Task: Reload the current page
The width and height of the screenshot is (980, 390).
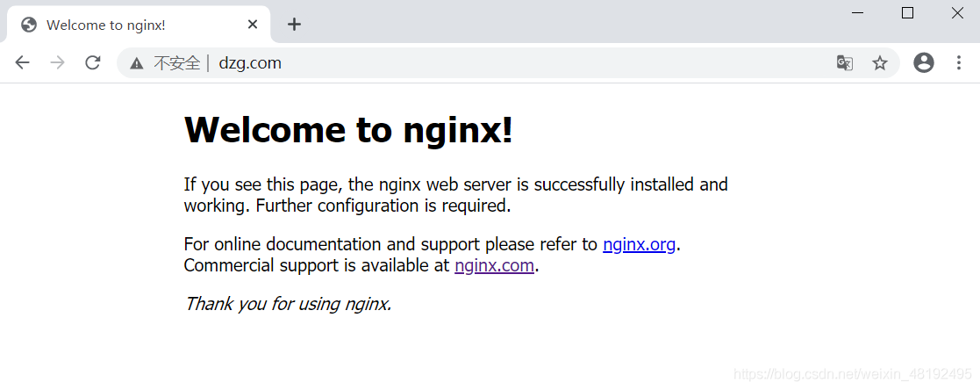Action: click(x=93, y=62)
